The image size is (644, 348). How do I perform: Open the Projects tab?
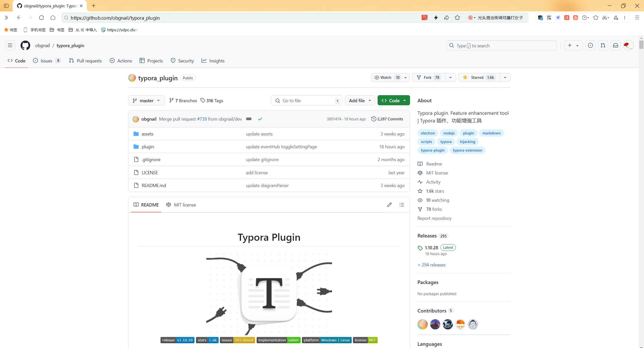point(151,61)
